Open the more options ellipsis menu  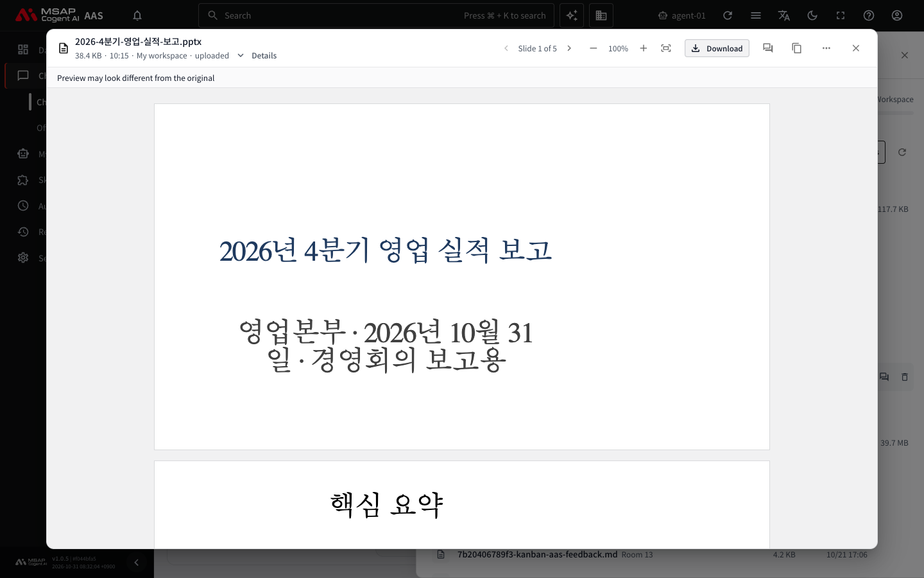click(826, 48)
